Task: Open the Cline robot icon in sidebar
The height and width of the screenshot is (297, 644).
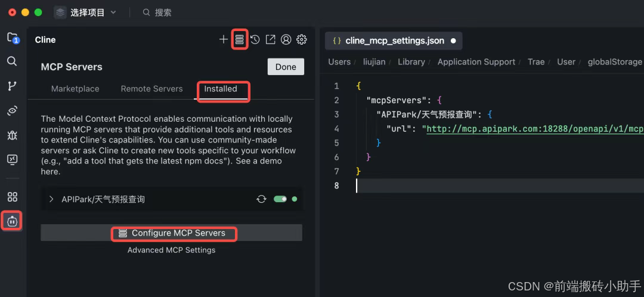Action: [x=12, y=221]
